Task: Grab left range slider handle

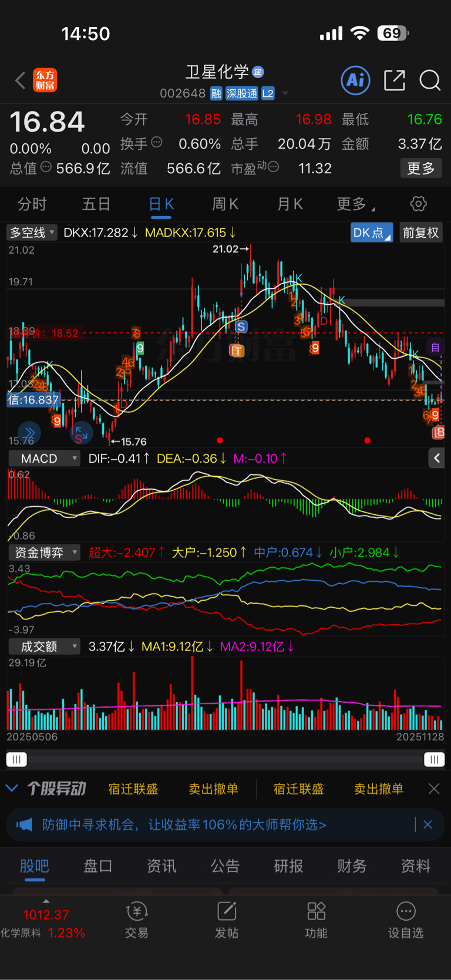Action: coord(16,759)
